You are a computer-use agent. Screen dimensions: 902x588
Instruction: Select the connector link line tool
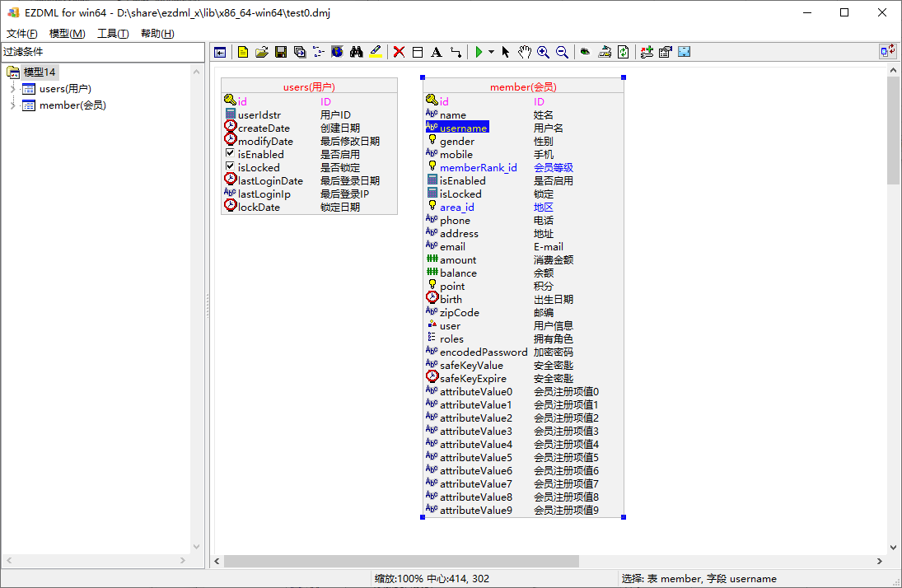456,53
